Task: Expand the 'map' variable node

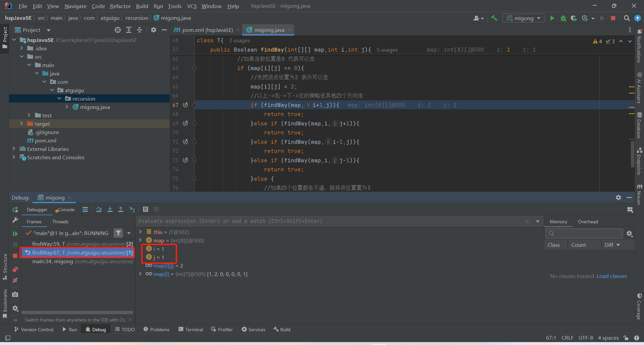Action: 141,240
